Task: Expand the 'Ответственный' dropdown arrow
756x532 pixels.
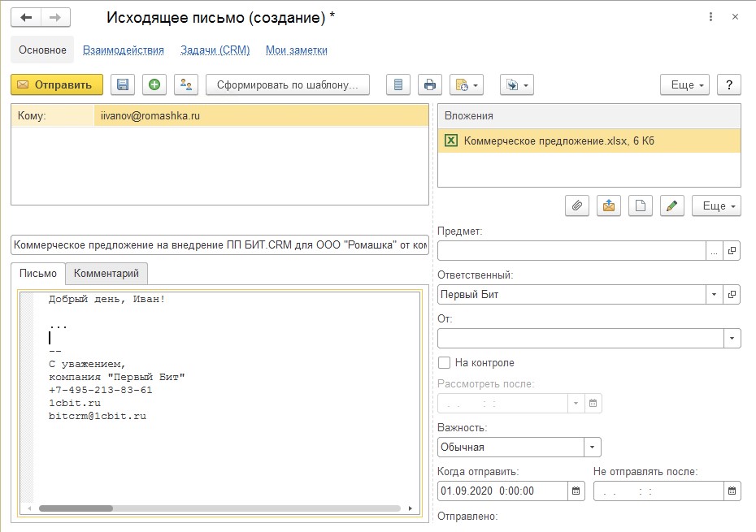Action: pyautogui.click(x=714, y=294)
